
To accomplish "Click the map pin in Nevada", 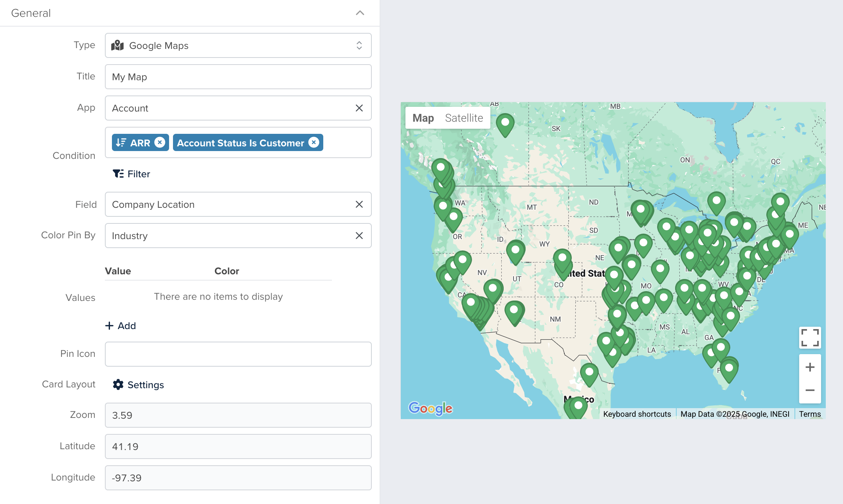I will (x=493, y=291).
